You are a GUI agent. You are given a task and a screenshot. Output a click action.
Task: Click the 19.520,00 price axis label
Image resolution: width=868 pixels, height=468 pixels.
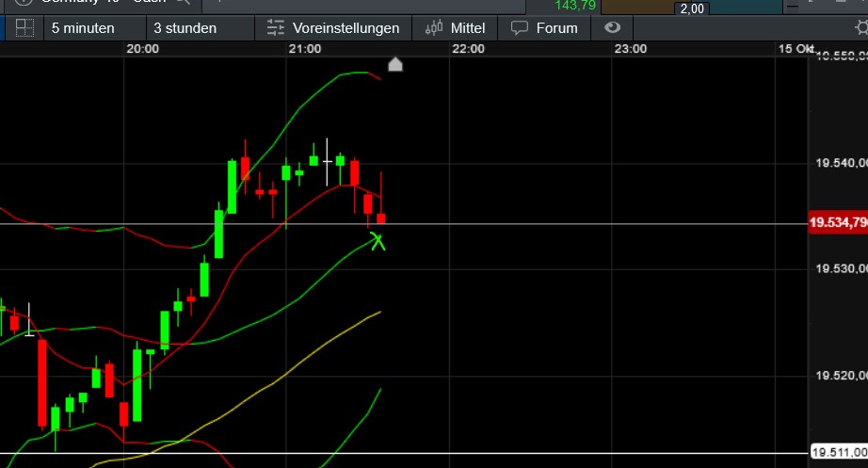click(842, 376)
